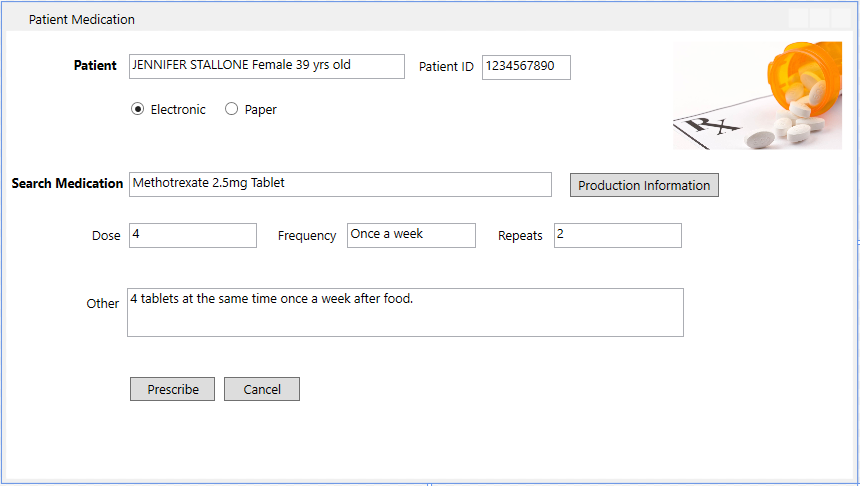Viewport: 860px width, 486px height.
Task: Focus the Patient ID input box
Action: pyautogui.click(x=526, y=67)
